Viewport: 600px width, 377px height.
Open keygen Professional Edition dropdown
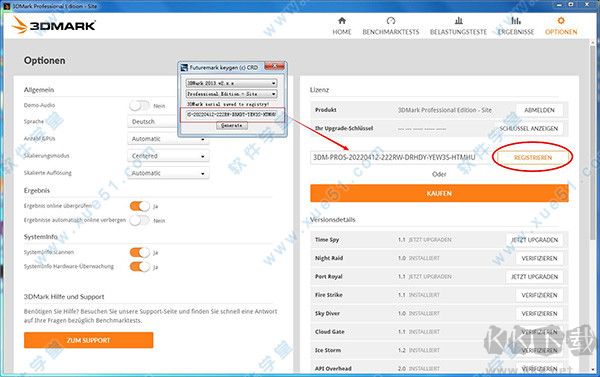pos(231,94)
